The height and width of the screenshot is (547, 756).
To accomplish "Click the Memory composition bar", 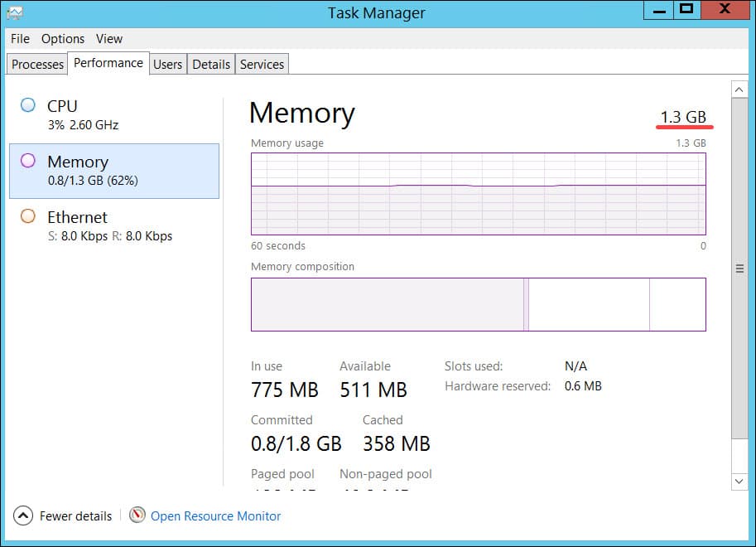I will (478, 304).
